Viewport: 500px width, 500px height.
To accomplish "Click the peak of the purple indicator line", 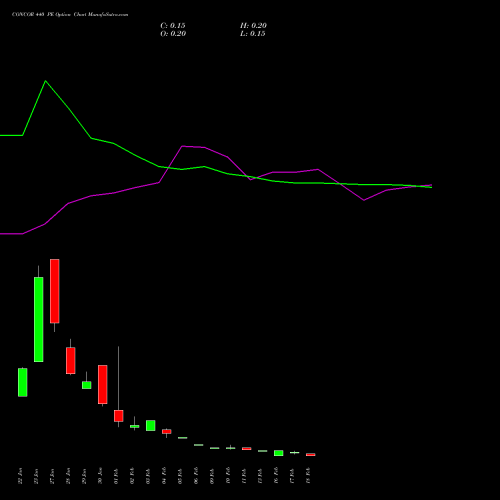I will [183, 146].
